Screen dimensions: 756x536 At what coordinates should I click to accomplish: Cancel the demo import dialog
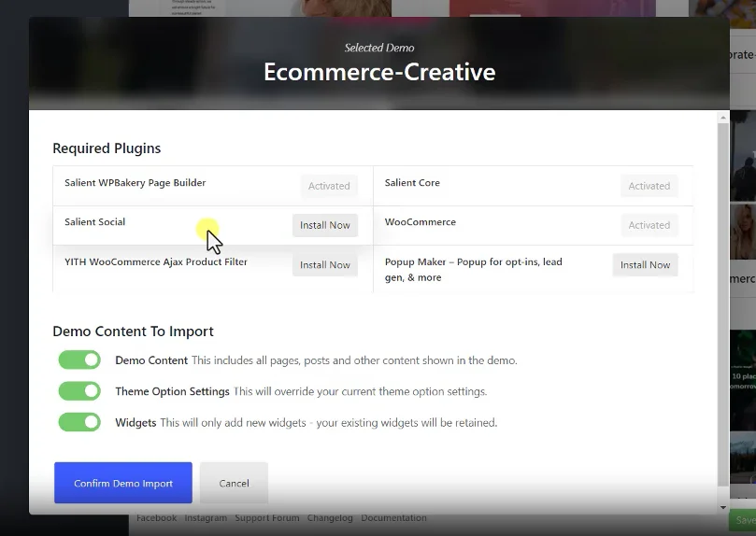(234, 483)
